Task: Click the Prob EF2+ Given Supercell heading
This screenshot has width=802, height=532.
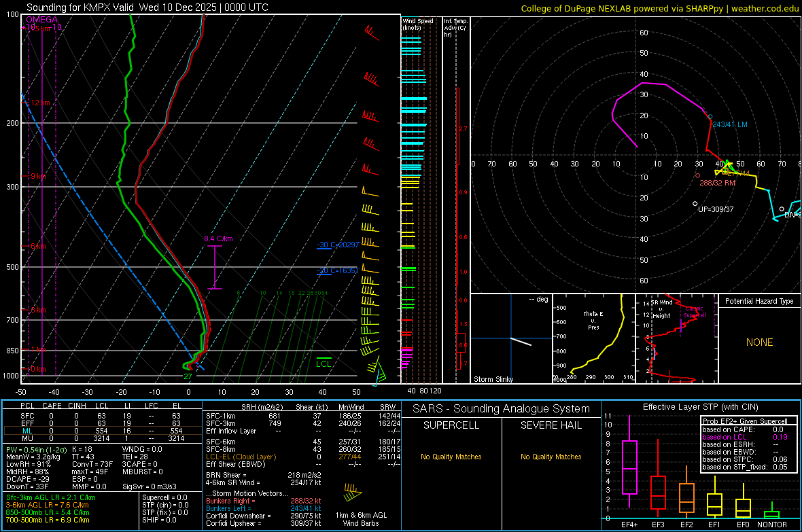Action: click(745, 421)
